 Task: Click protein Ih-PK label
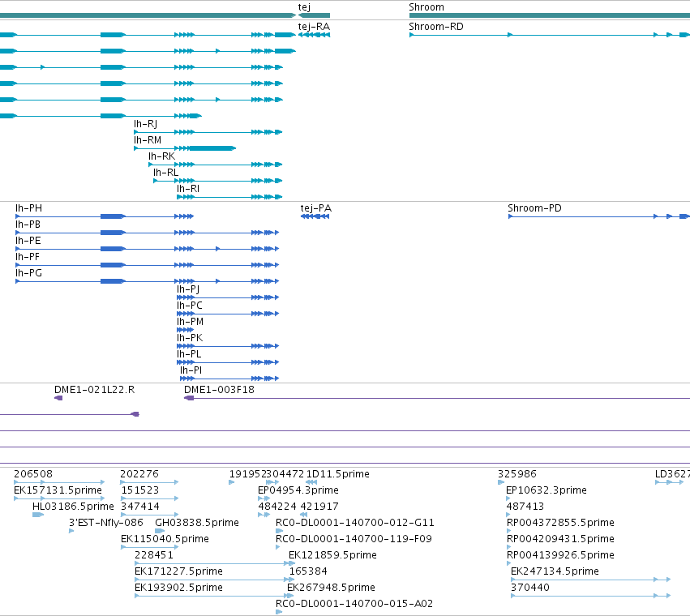tap(190, 338)
